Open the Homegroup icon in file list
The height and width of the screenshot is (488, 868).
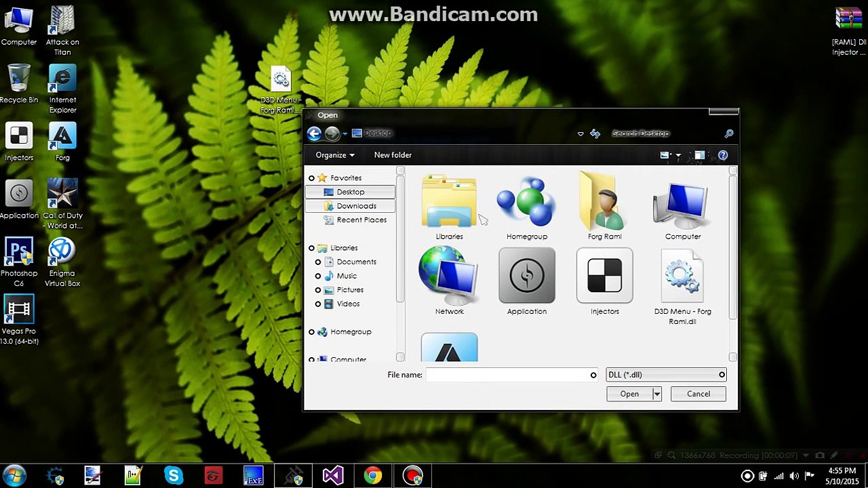526,207
